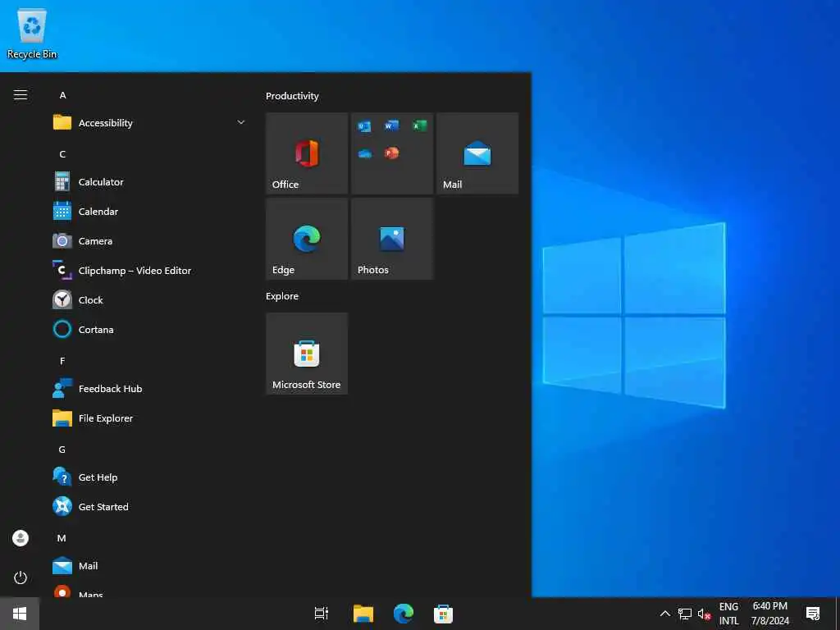Image resolution: width=840 pixels, height=630 pixels.
Task: Open the Recycle Bin desktop icon
Action: 32,34
